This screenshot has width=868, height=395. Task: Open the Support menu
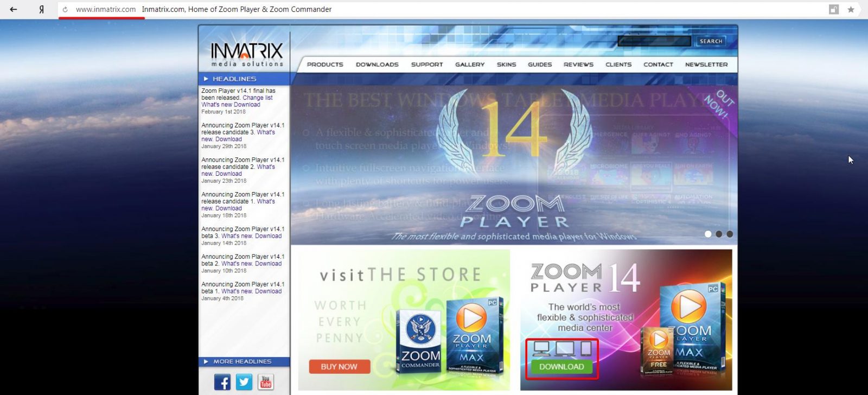427,65
